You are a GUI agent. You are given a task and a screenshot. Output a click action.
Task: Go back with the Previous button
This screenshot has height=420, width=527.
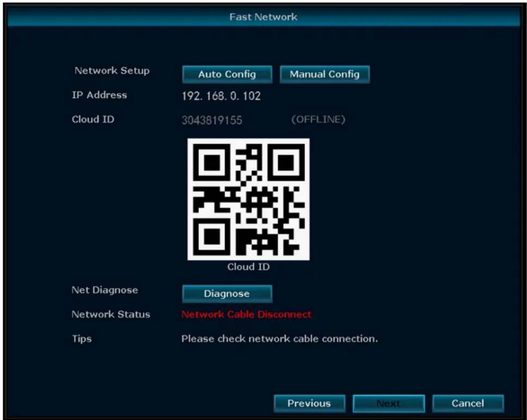(309, 403)
